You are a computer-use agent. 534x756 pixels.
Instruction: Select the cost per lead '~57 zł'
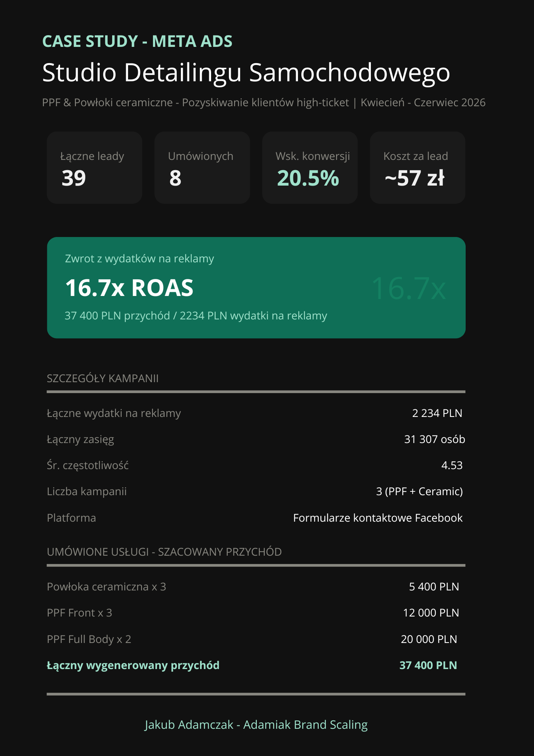tap(415, 178)
